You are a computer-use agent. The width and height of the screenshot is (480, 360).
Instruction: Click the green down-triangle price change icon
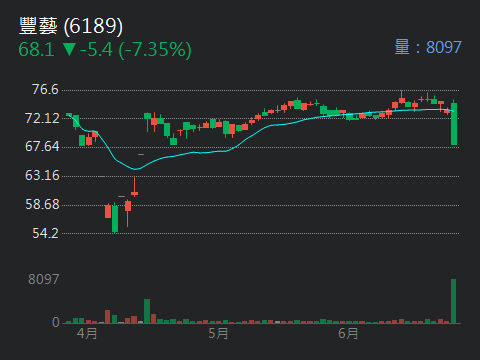tap(69, 49)
